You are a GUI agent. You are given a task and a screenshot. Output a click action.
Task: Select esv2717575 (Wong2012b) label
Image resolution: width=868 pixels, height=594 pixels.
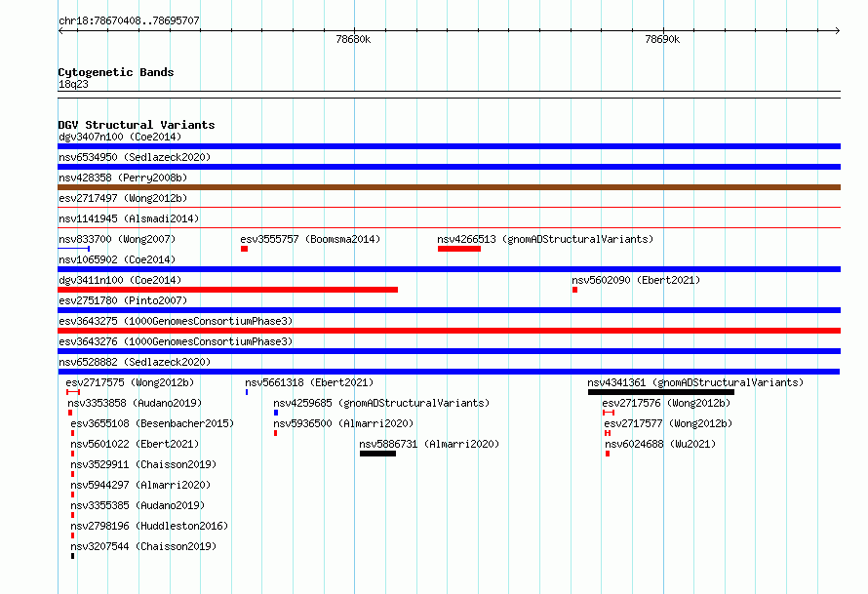(130, 382)
